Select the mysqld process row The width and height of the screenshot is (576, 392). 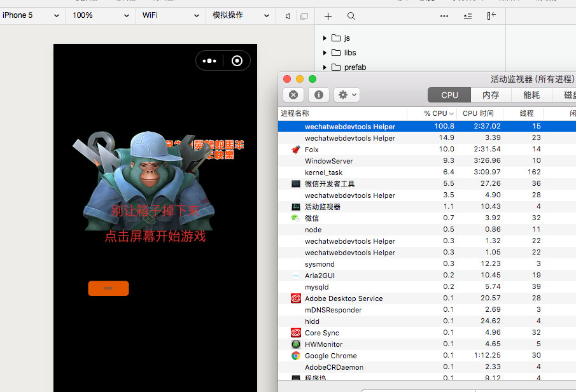pos(427,287)
